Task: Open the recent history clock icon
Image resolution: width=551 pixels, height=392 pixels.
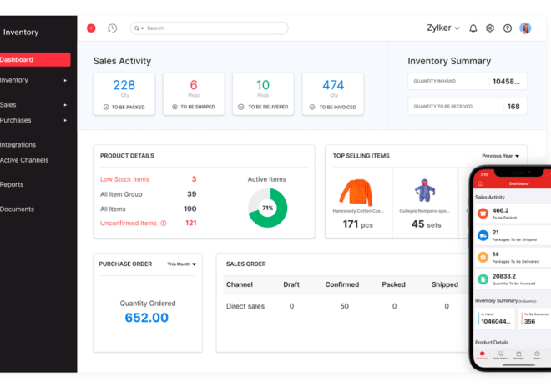Action: pos(112,28)
